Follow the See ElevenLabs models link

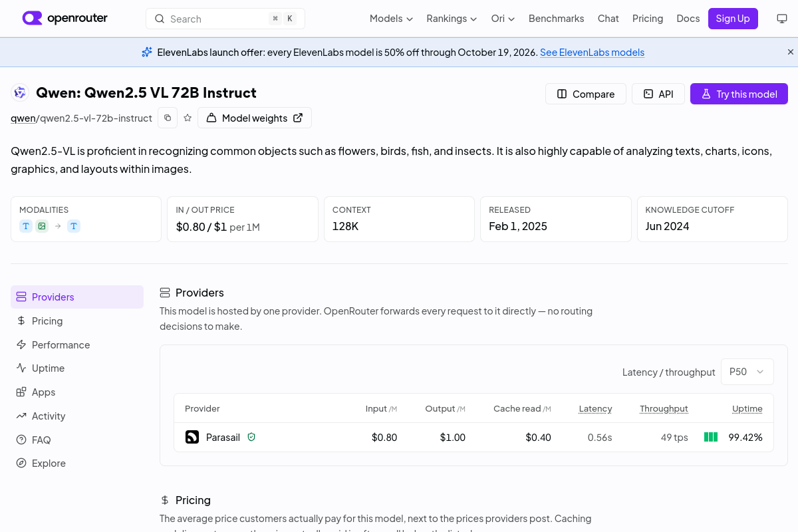click(592, 53)
